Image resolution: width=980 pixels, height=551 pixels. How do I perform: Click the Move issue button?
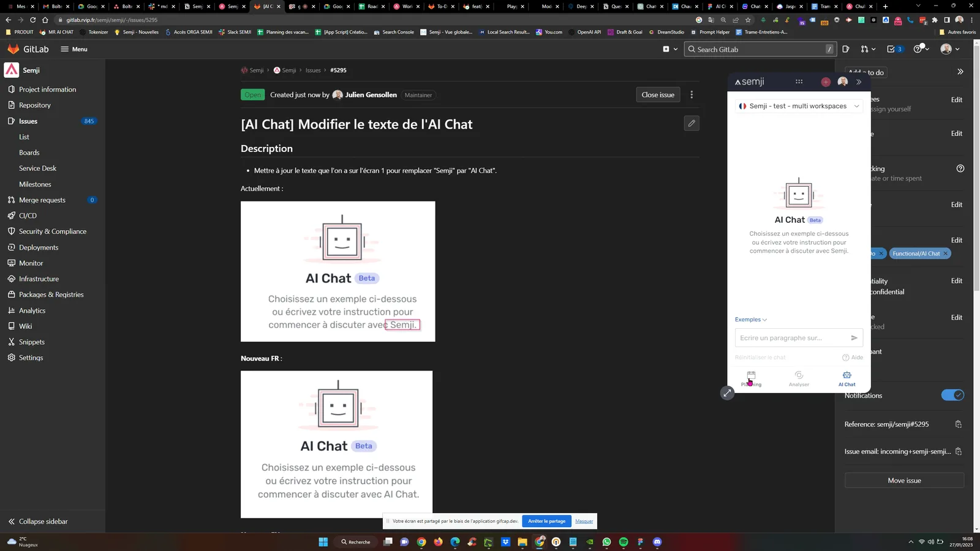pyautogui.click(x=904, y=481)
